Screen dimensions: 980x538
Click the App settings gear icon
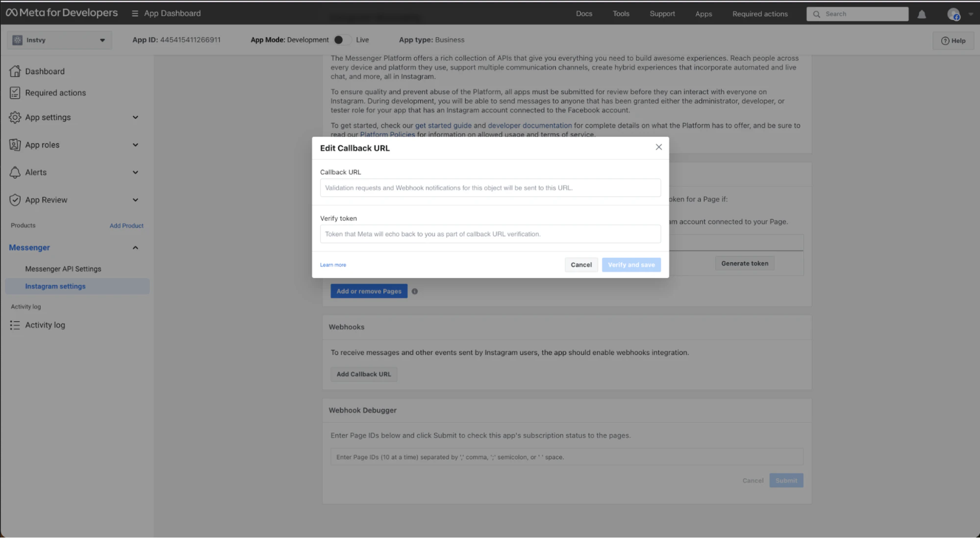pos(15,117)
